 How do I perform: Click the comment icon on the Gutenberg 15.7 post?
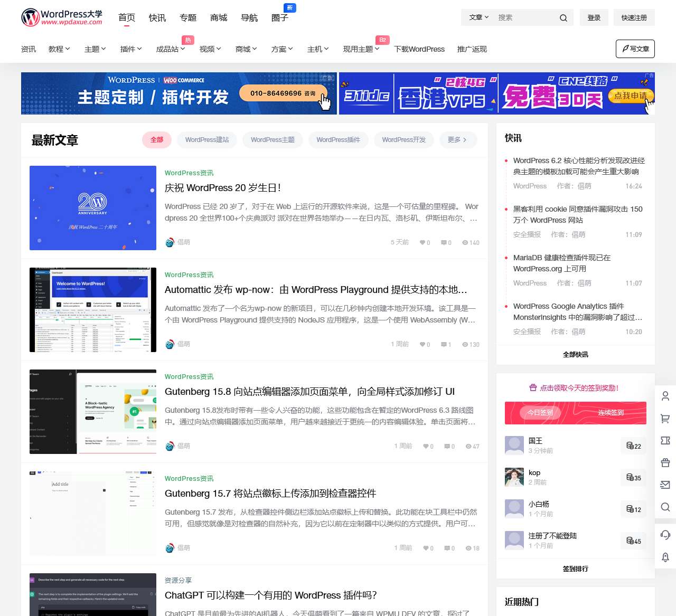[x=447, y=548]
